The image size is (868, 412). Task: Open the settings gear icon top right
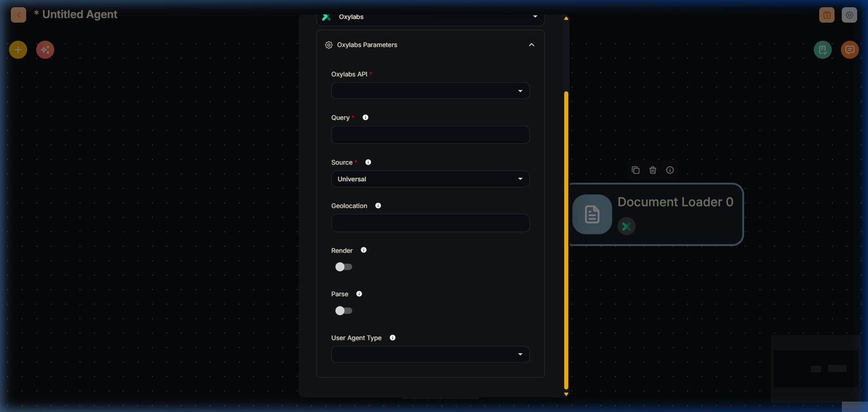click(x=849, y=15)
